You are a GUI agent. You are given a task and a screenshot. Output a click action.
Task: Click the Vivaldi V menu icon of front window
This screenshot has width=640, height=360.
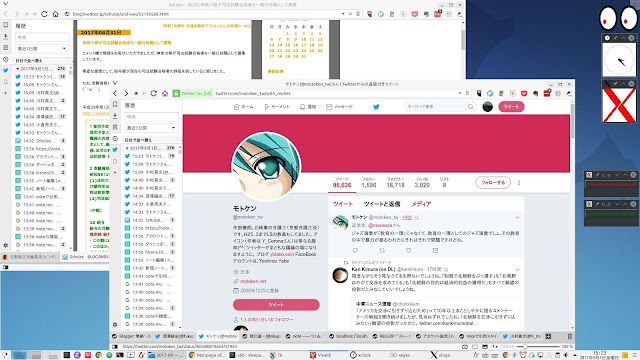coord(115,84)
